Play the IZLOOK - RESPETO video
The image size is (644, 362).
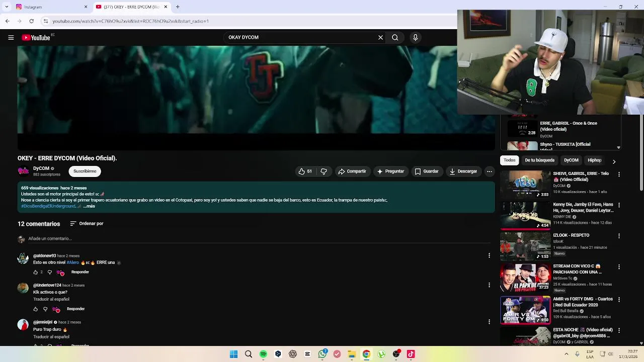pos(525,246)
